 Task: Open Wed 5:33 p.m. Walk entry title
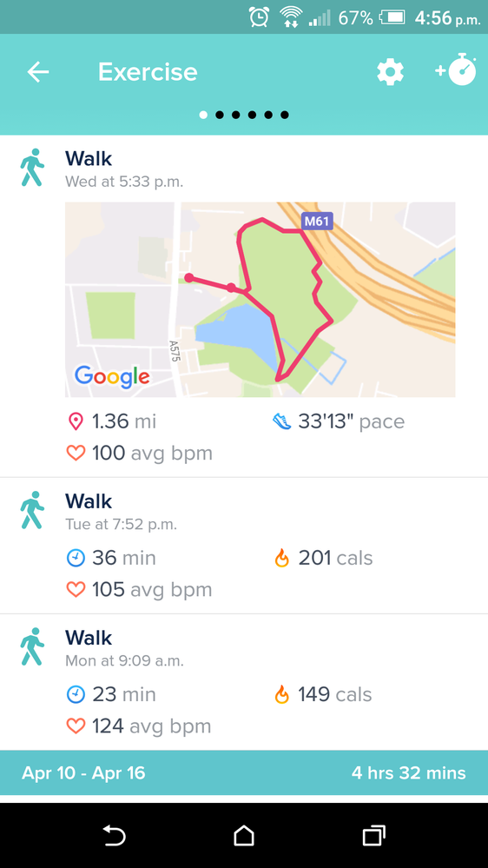click(x=89, y=159)
